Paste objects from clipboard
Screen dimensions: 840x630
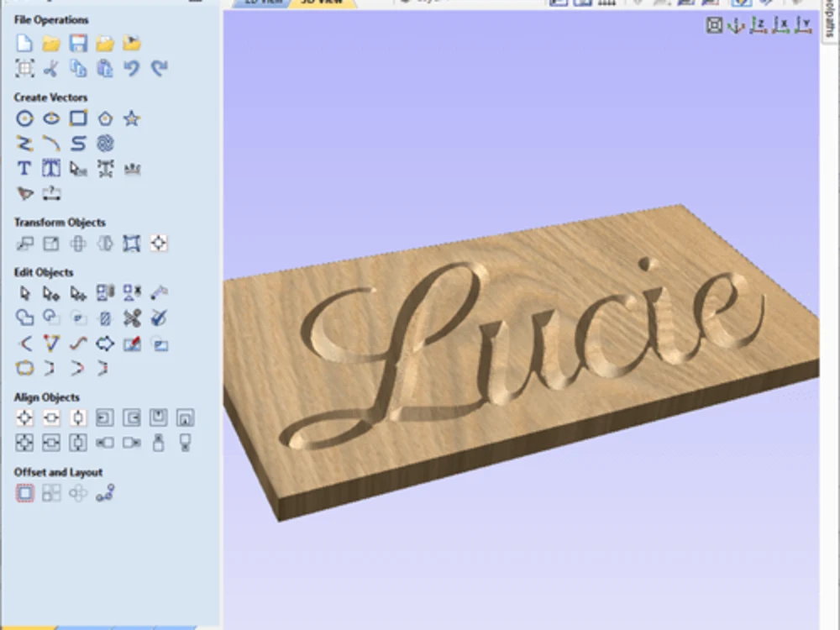click(x=105, y=68)
